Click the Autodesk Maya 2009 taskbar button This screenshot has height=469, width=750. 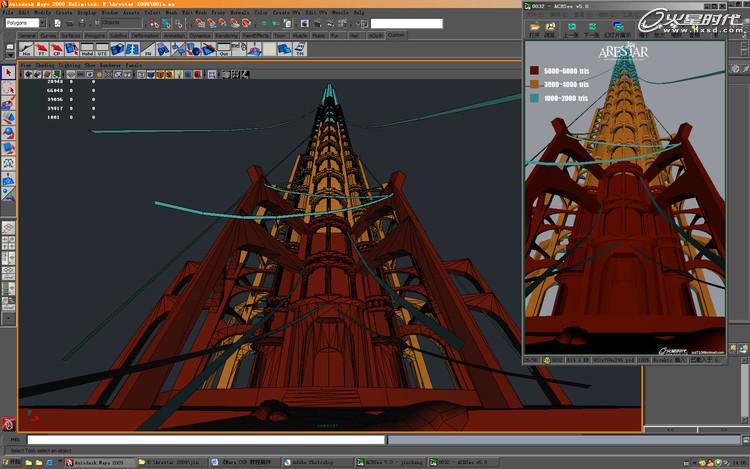98,462
